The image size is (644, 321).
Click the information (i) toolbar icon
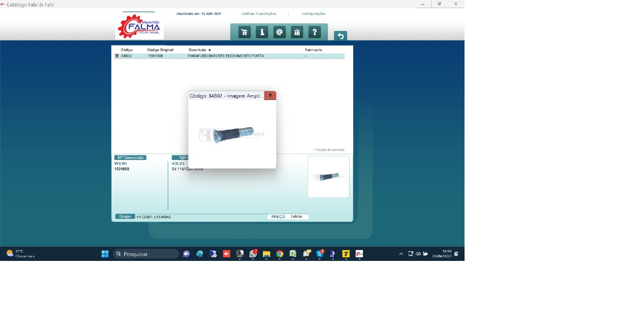pyautogui.click(x=262, y=32)
